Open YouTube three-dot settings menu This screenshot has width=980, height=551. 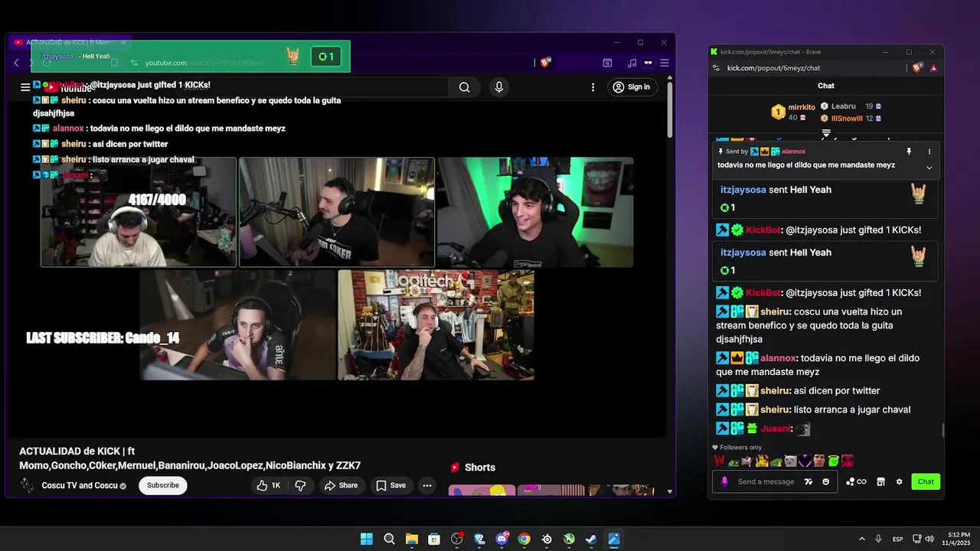(593, 87)
